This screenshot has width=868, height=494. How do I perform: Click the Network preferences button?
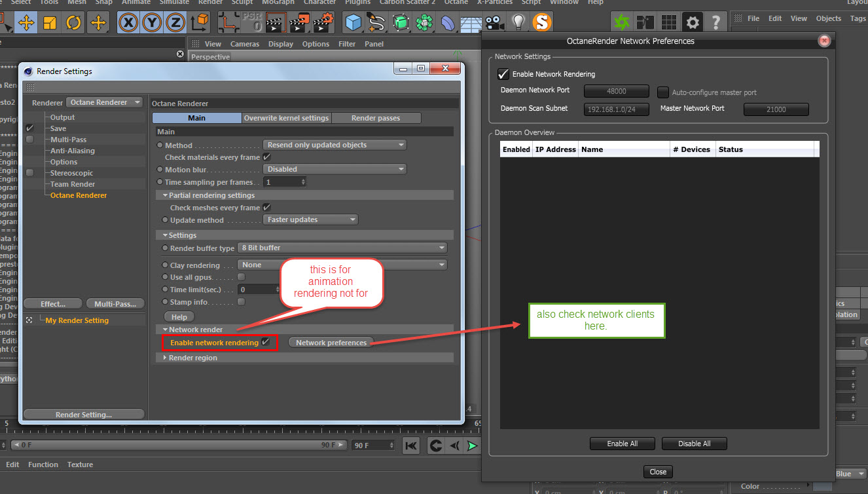(331, 343)
